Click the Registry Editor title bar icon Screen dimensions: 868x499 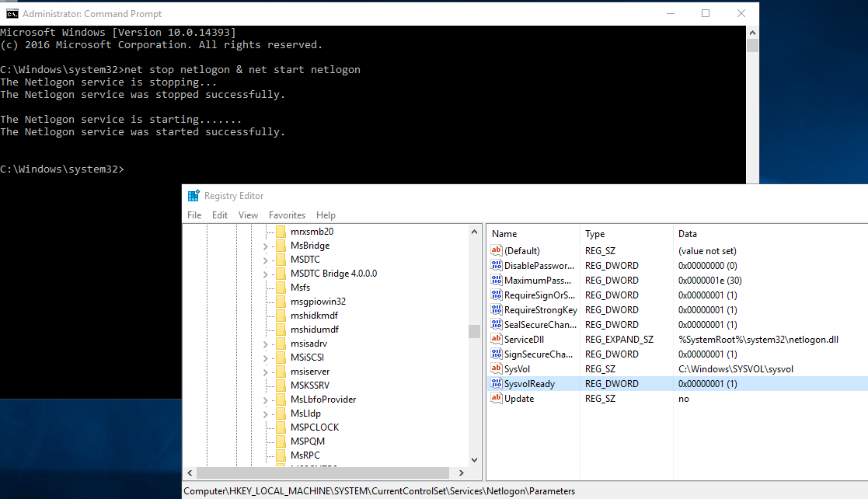click(x=193, y=196)
